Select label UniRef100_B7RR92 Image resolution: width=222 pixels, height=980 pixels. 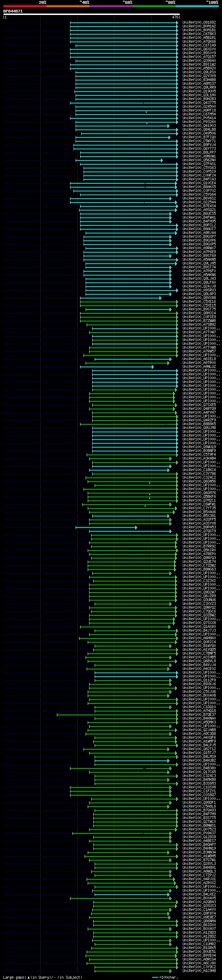pos(199,546)
